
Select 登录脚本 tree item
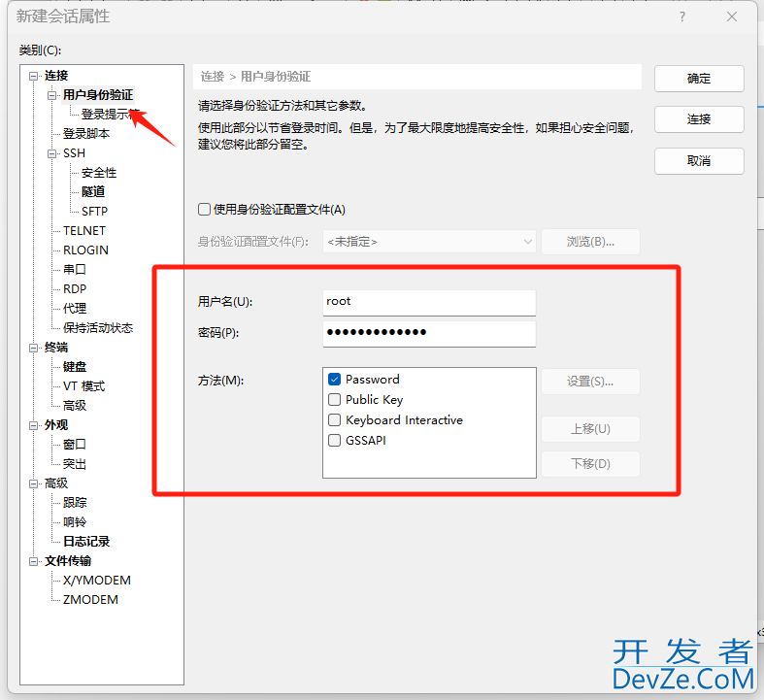pos(86,133)
